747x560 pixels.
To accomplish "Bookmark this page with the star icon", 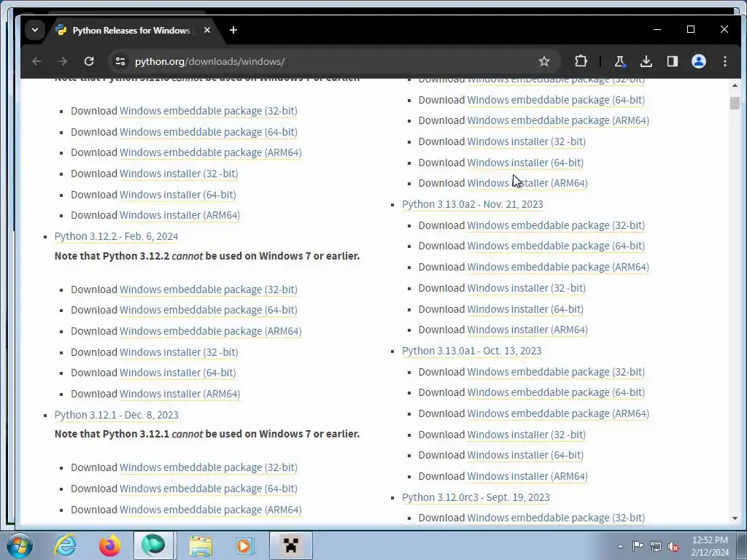I will click(544, 61).
